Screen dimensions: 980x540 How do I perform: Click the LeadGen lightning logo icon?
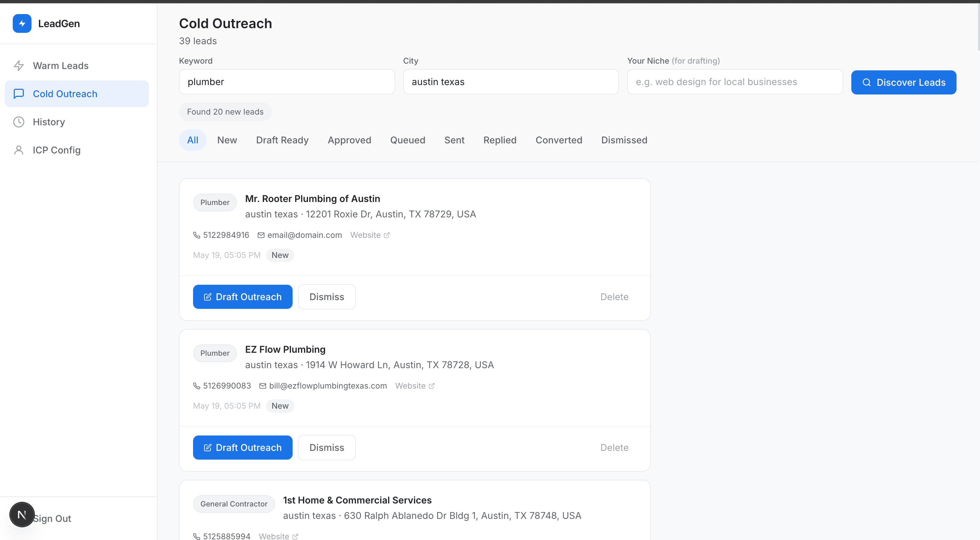pyautogui.click(x=22, y=23)
